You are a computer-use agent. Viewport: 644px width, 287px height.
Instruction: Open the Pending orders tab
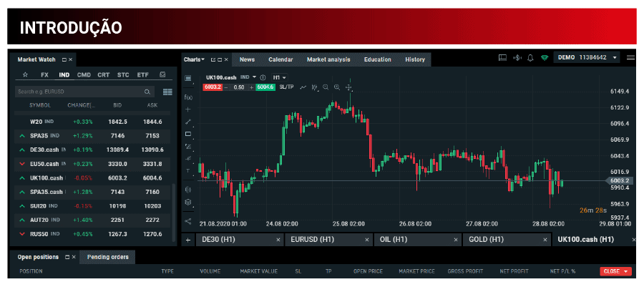click(x=107, y=257)
